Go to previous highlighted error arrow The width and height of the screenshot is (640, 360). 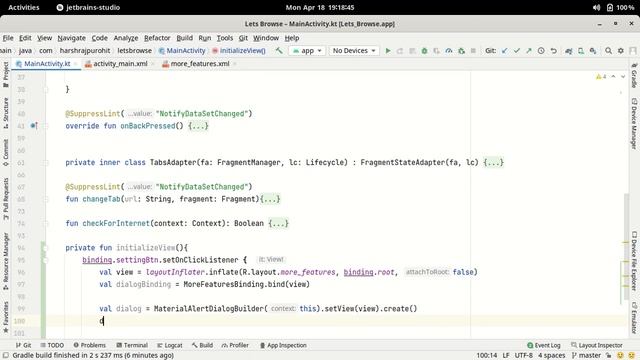[613, 76]
